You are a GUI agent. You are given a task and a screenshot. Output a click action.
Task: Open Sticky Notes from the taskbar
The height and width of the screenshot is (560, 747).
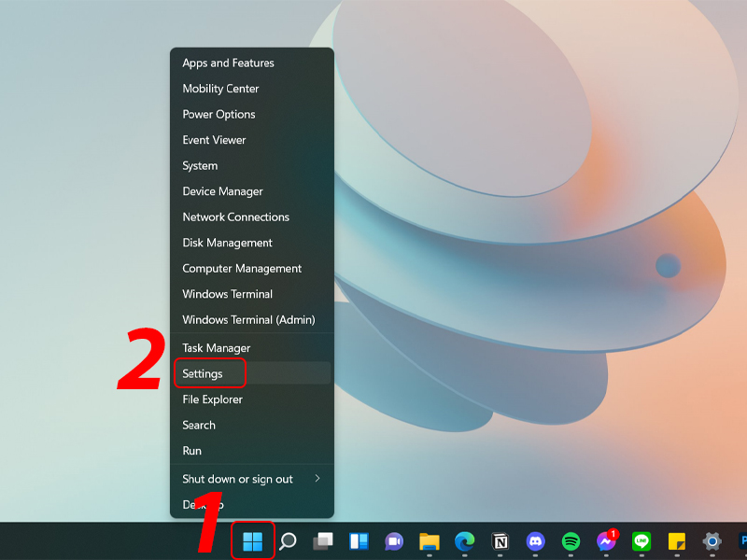pos(677,541)
